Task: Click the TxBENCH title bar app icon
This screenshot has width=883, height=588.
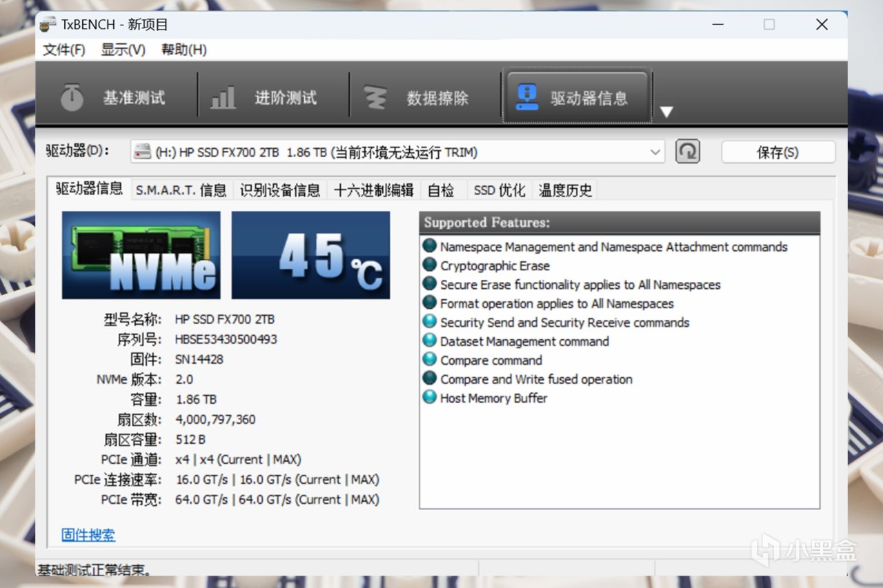Action: (48, 25)
